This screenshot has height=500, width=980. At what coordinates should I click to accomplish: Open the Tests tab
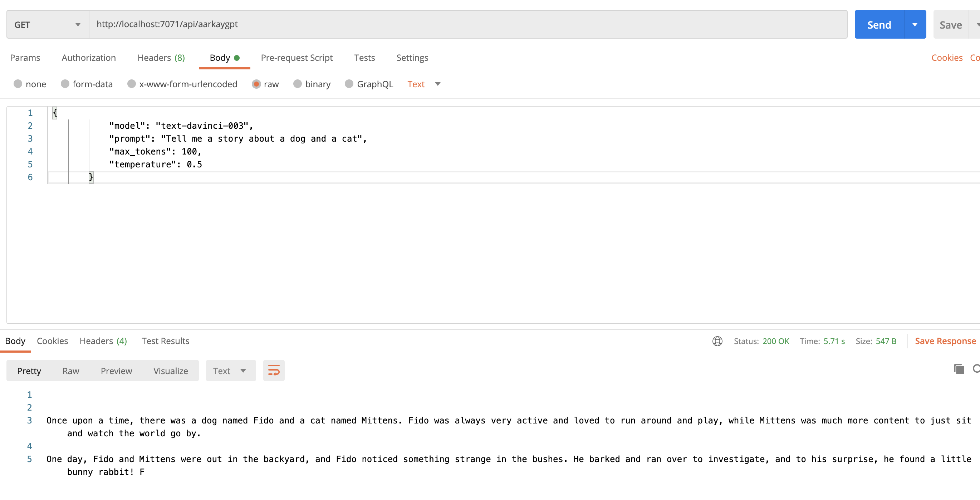[x=364, y=58]
